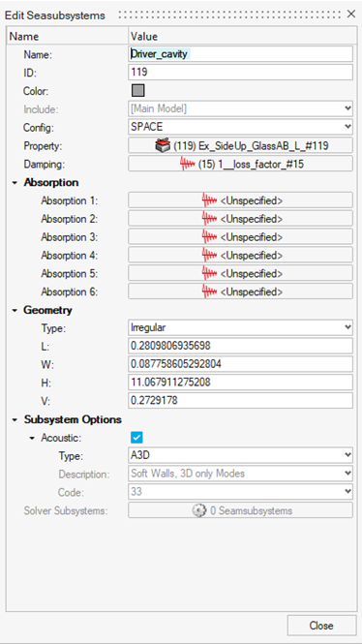Click the Name field containing Driver_cavity

[x=240, y=54]
